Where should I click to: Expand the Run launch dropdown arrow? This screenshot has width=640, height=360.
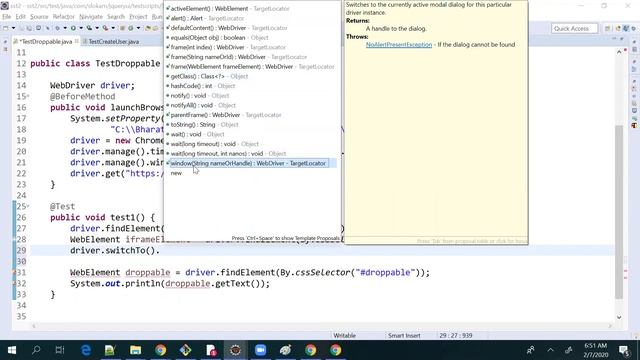pos(81,28)
